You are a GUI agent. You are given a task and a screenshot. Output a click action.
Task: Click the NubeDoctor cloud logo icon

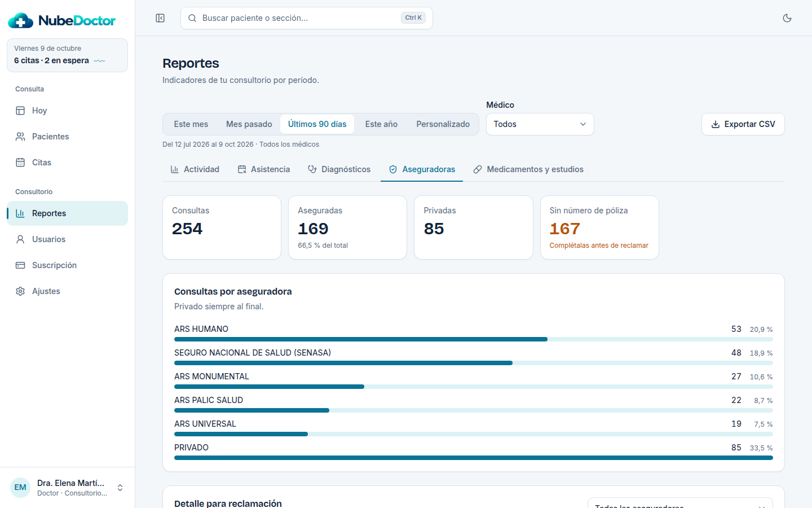click(21, 21)
